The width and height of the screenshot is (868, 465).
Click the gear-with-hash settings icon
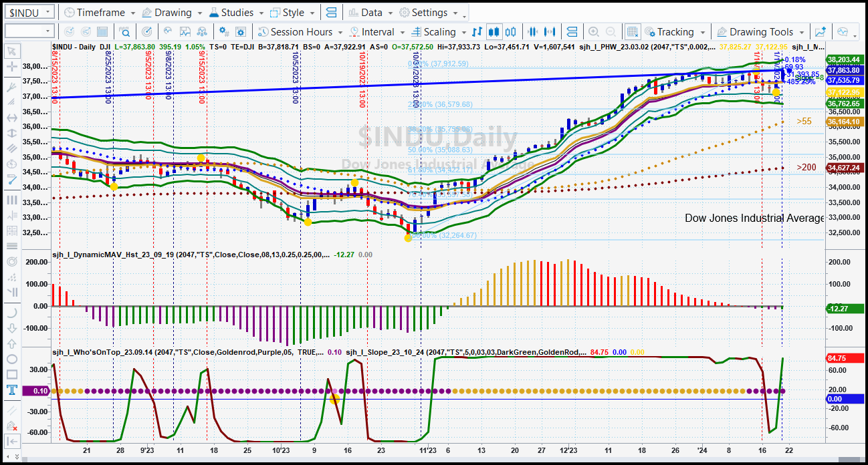pos(225,31)
